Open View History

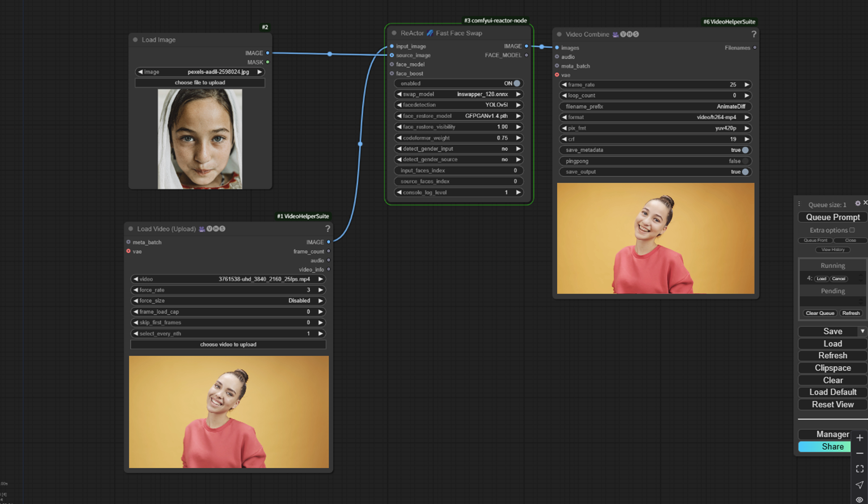point(833,250)
